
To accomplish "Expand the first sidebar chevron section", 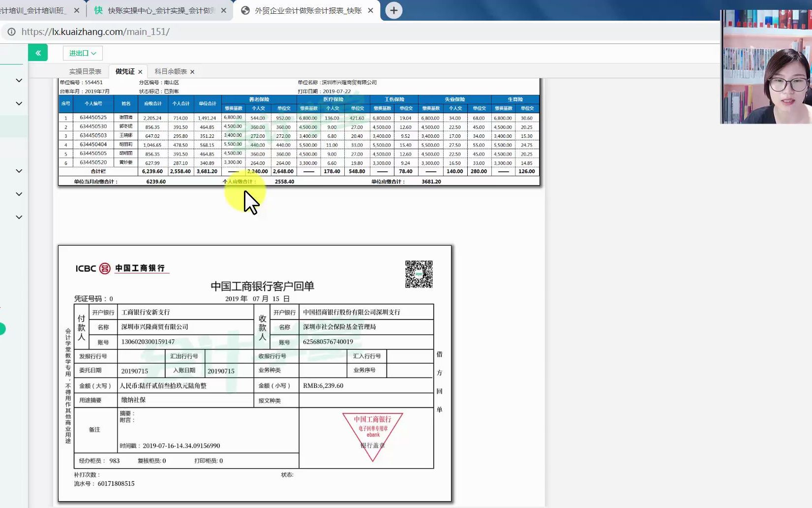I will pos(19,80).
